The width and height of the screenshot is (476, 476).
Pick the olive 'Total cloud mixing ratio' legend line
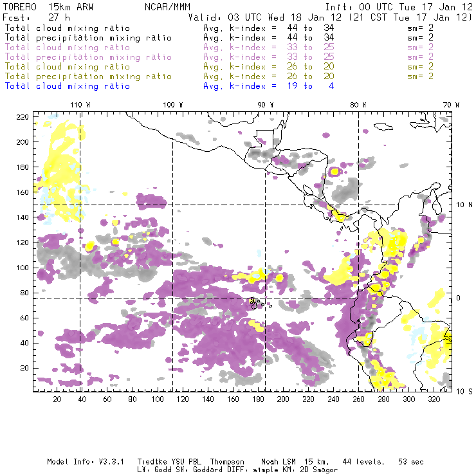68,66
